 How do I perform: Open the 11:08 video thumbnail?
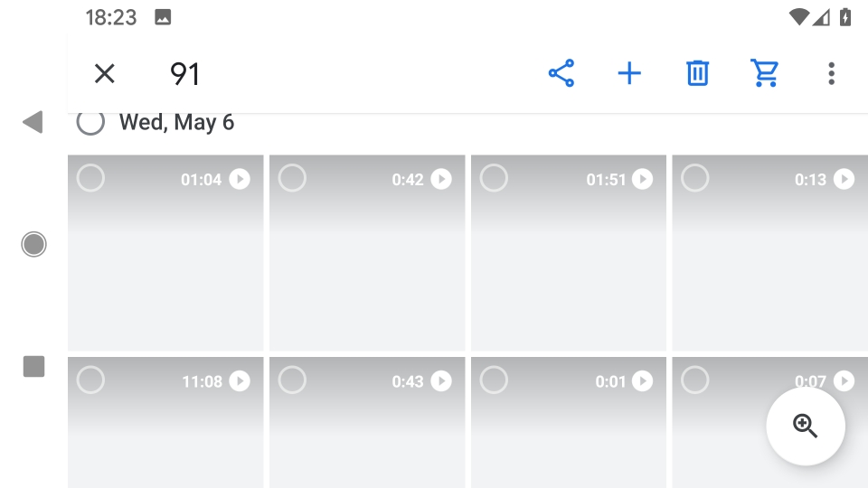(x=165, y=423)
